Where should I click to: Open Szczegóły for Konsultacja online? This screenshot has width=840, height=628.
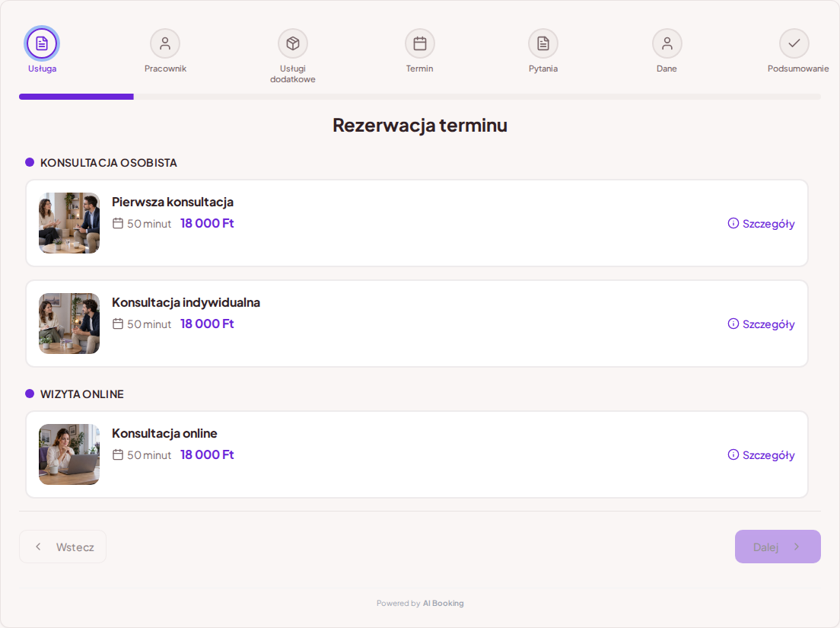point(761,454)
